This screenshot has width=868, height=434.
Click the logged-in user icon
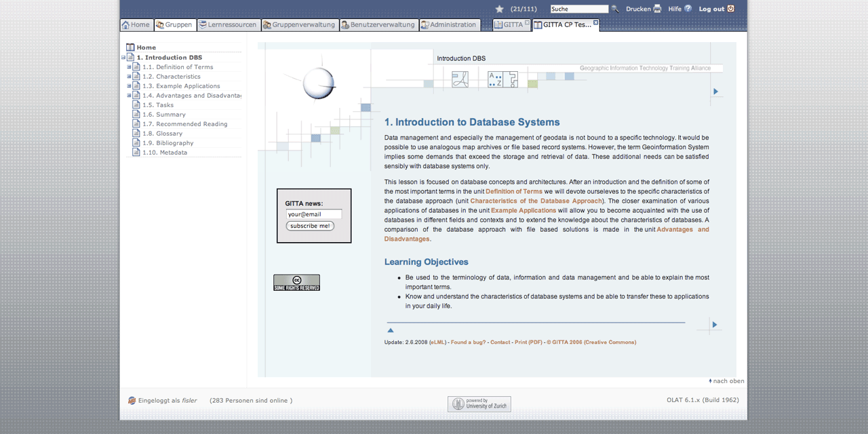132,401
